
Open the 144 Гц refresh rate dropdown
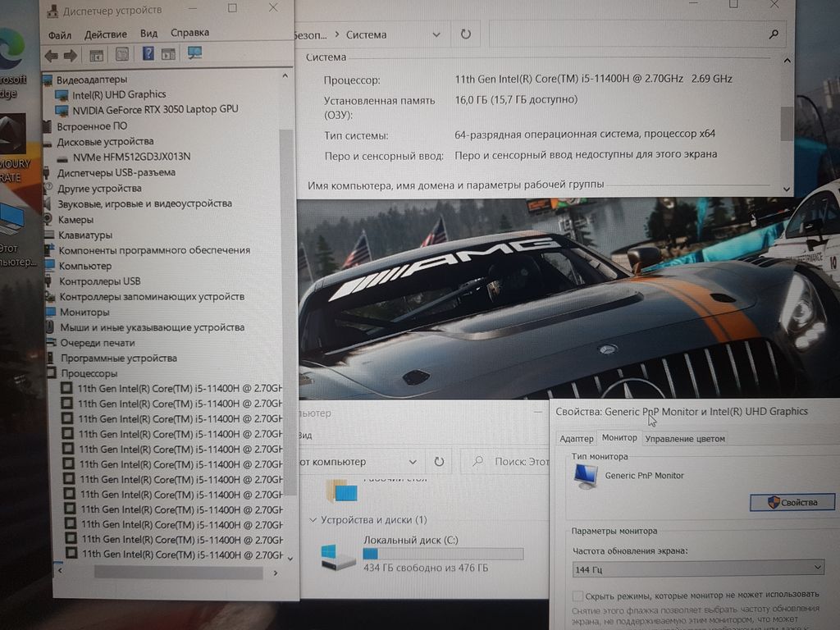(697, 568)
